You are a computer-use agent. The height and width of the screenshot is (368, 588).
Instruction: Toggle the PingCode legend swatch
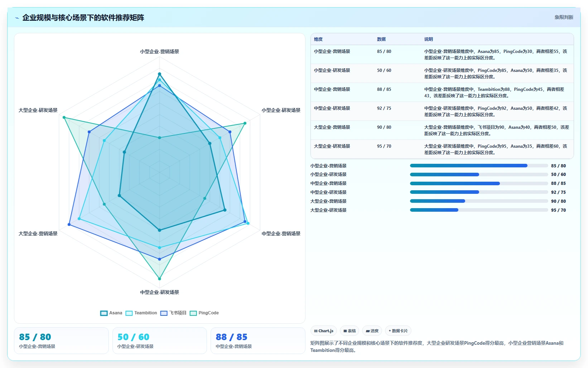193,313
